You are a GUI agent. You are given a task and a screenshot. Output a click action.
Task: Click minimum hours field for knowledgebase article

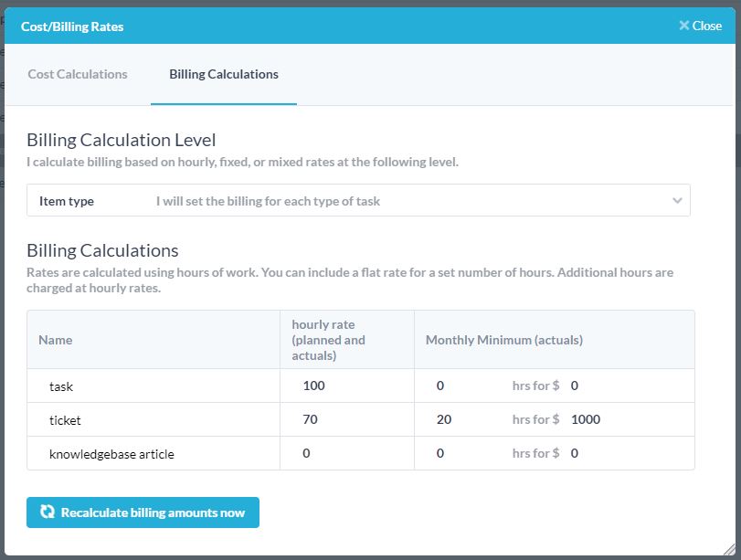466,453
